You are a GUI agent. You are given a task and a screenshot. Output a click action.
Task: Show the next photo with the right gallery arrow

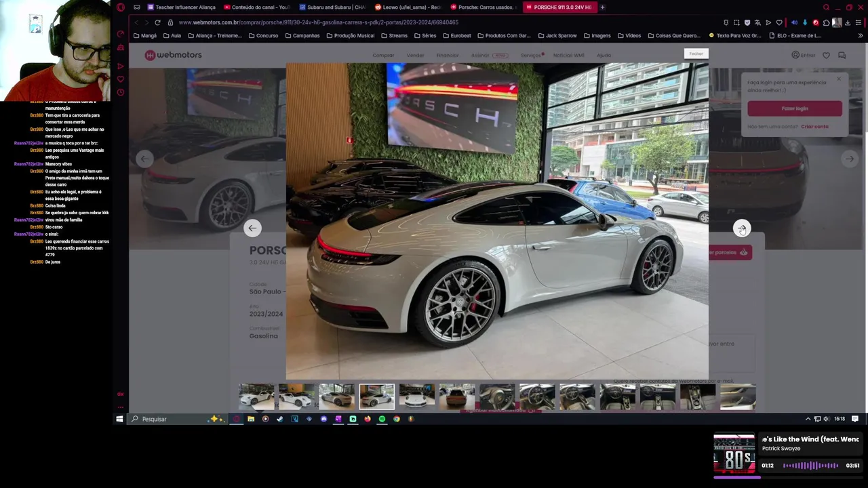tap(742, 228)
